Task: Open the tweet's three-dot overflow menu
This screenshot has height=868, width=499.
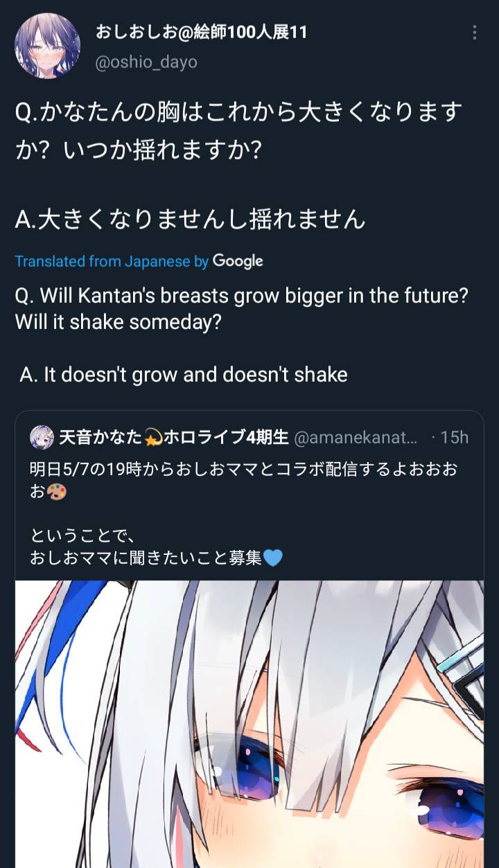Action: 475,33
